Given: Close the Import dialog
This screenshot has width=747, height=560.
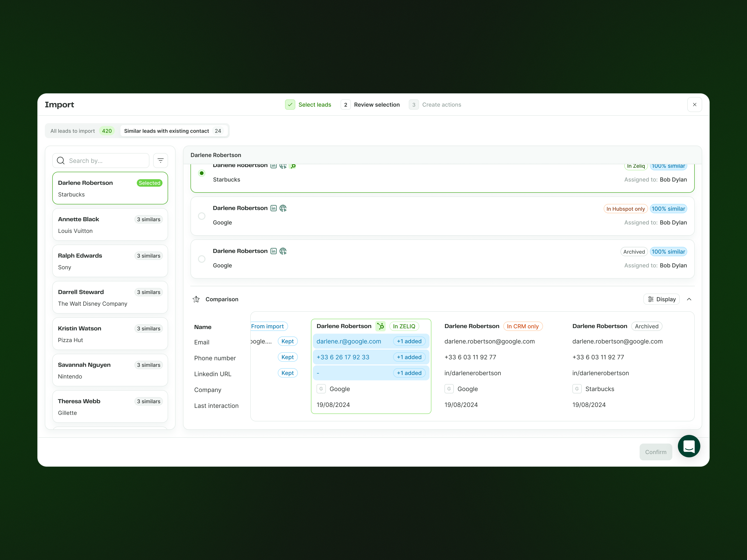Looking at the screenshot, I should pos(694,105).
